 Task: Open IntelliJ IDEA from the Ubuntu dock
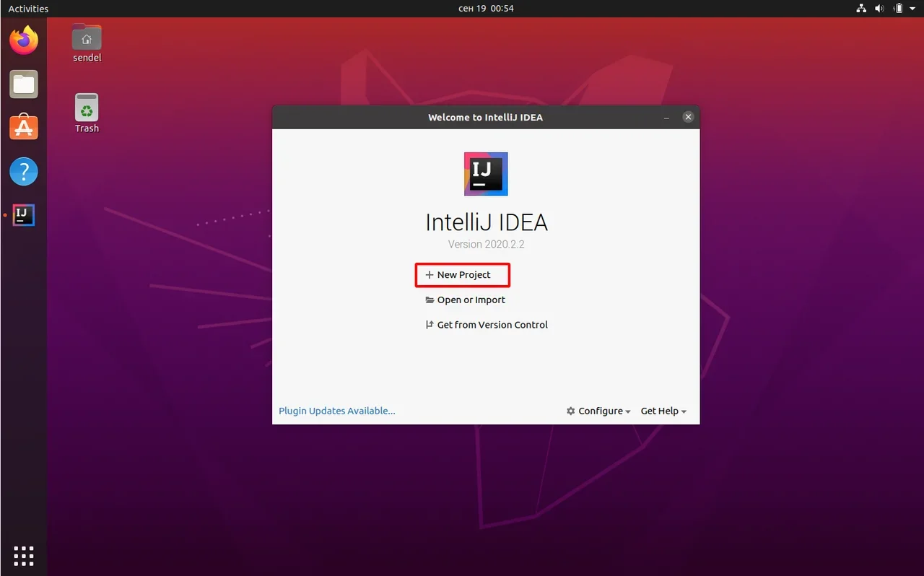[x=24, y=215]
